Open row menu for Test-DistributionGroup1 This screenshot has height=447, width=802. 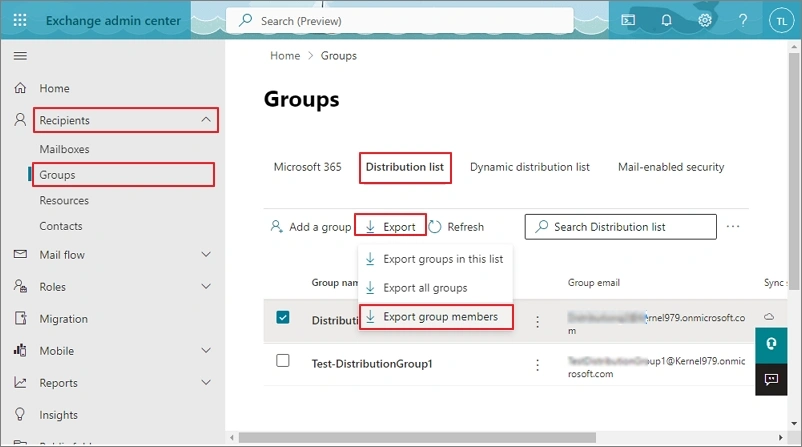coord(537,365)
